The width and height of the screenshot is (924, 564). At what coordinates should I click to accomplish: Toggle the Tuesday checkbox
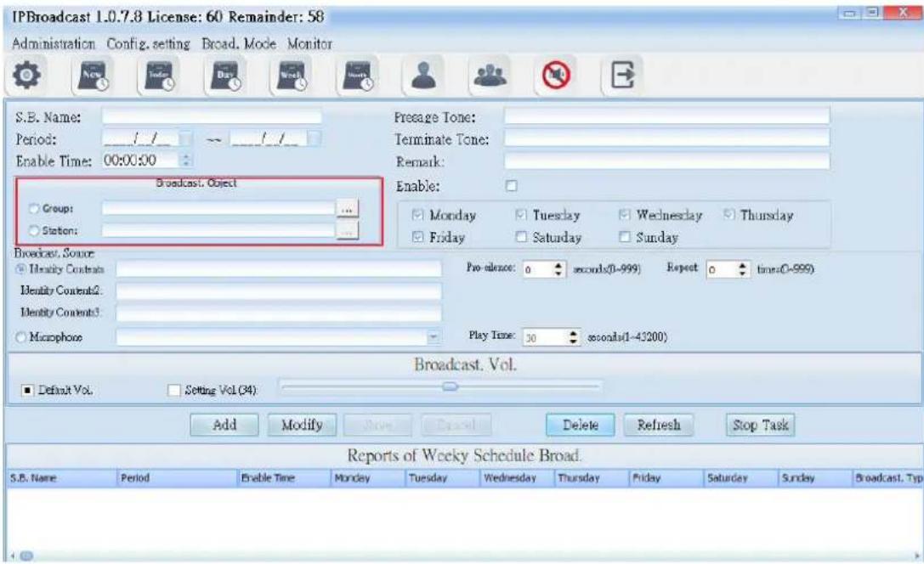521,215
